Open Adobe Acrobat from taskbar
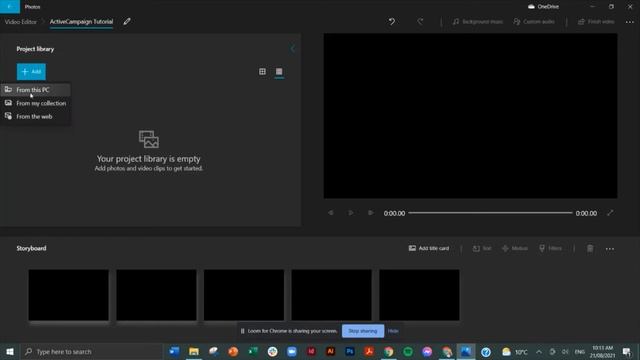Viewport: 640px width, 360px height. [x=369, y=351]
